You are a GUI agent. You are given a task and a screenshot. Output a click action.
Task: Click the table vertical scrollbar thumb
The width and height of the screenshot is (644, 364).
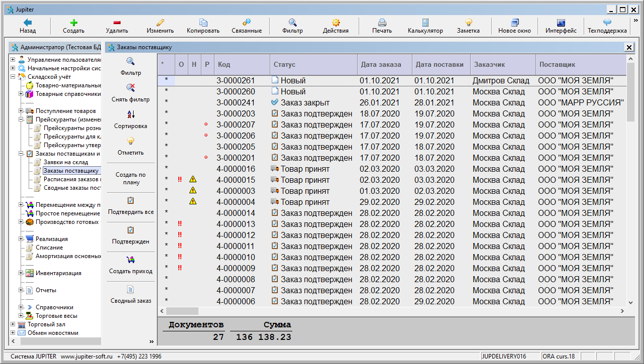tap(630, 92)
